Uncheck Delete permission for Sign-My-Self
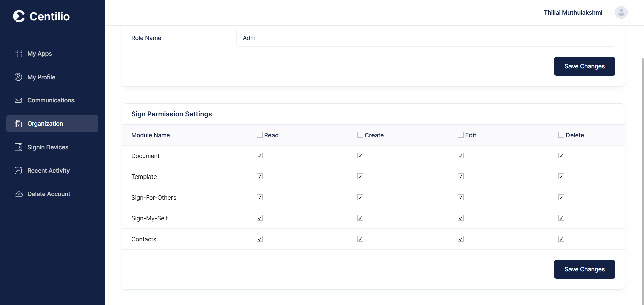The image size is (644, 305). click(561, 218)
